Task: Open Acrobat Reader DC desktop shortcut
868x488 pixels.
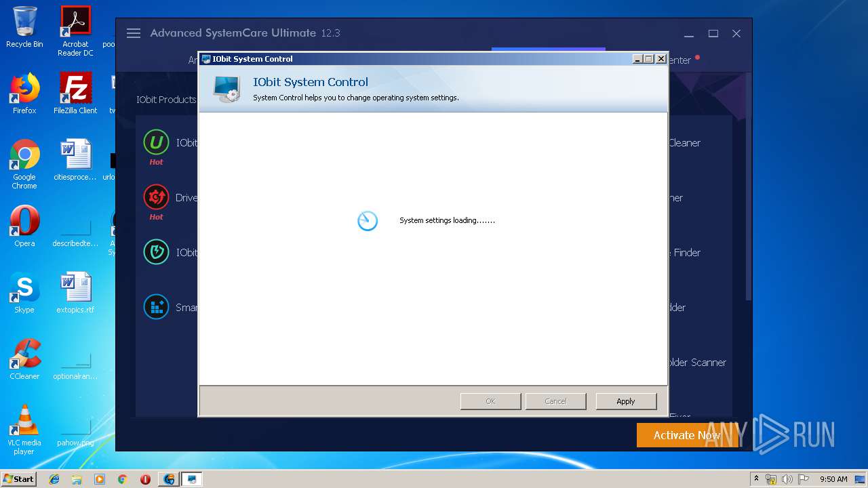Action: pyautogui.click(x=75, y=31)
